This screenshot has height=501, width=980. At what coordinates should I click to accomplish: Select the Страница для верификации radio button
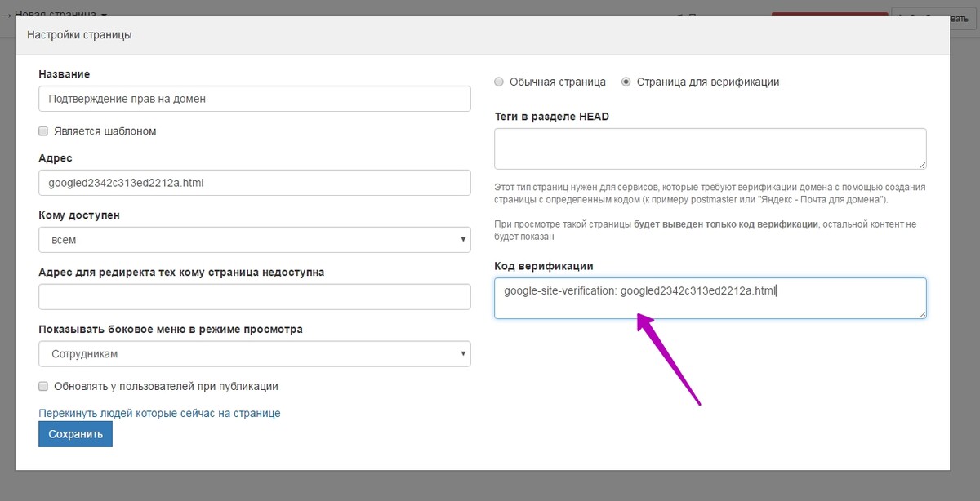tap(626, 82)
